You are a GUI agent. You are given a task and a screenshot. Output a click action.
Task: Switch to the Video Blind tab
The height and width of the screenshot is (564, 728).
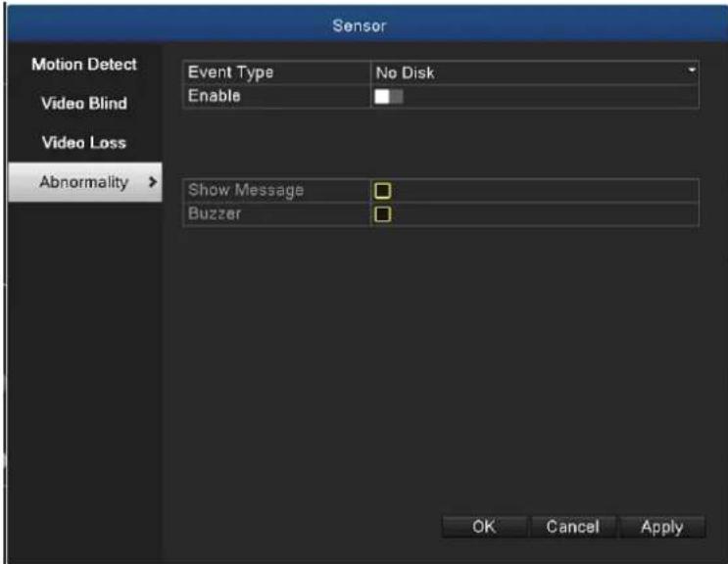pyautogui.click(x=84, y=103)
